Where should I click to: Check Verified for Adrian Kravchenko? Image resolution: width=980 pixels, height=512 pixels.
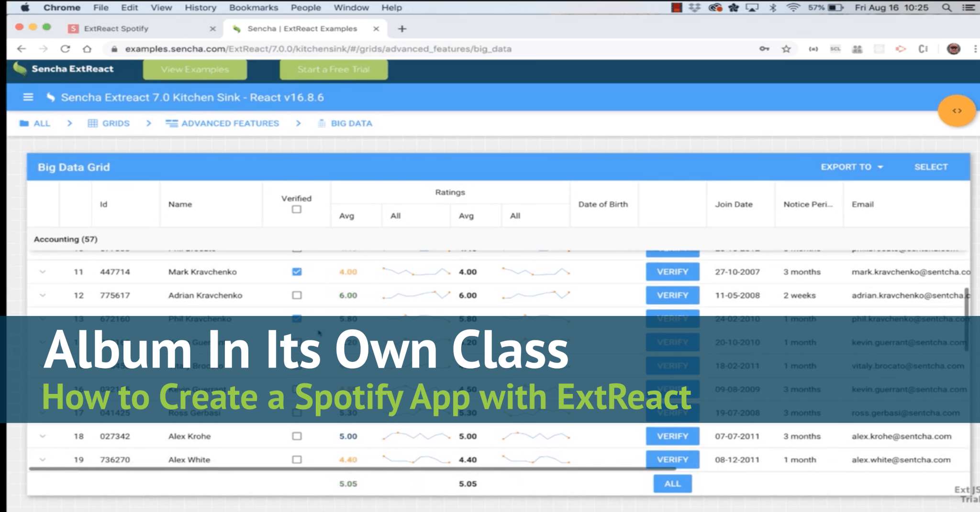[297, 295]
